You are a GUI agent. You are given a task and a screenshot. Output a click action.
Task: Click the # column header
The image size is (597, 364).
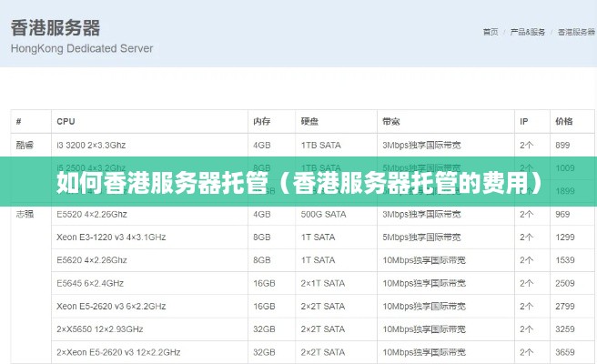18,121
